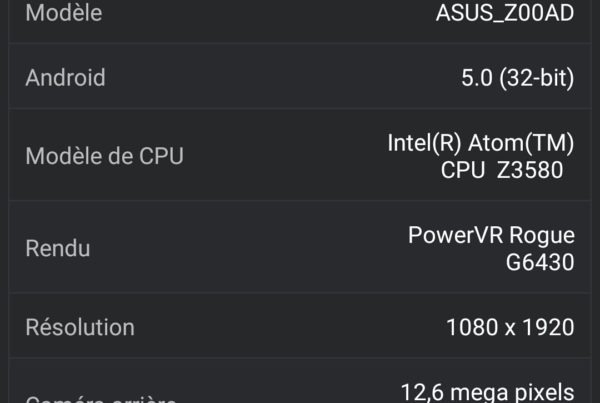Tap the CPU Z3580 value

tap(502, 170)
